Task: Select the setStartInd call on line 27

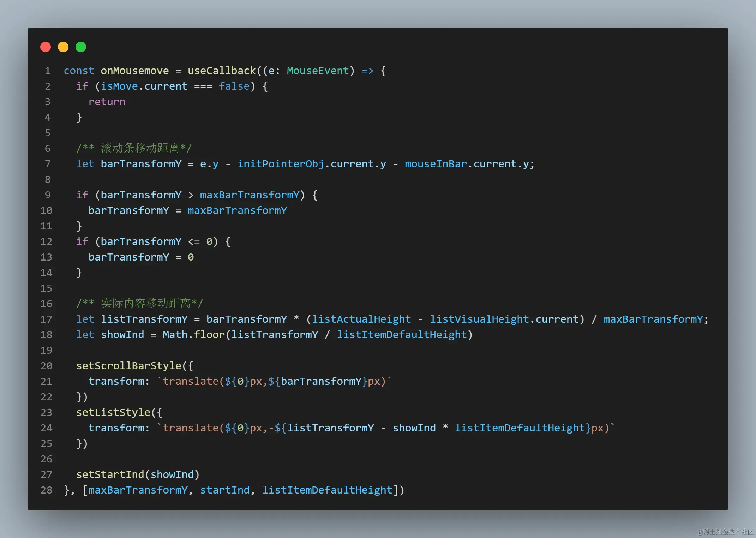Action: [110, 474]
